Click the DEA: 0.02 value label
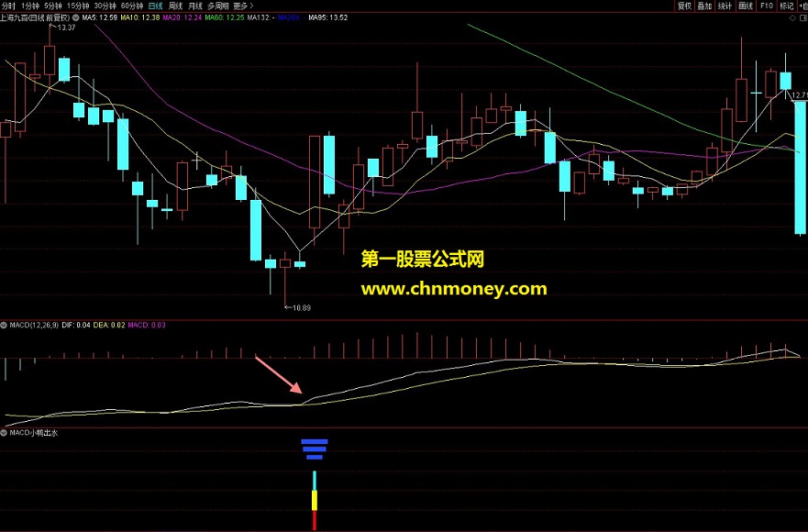 point(109,326)
